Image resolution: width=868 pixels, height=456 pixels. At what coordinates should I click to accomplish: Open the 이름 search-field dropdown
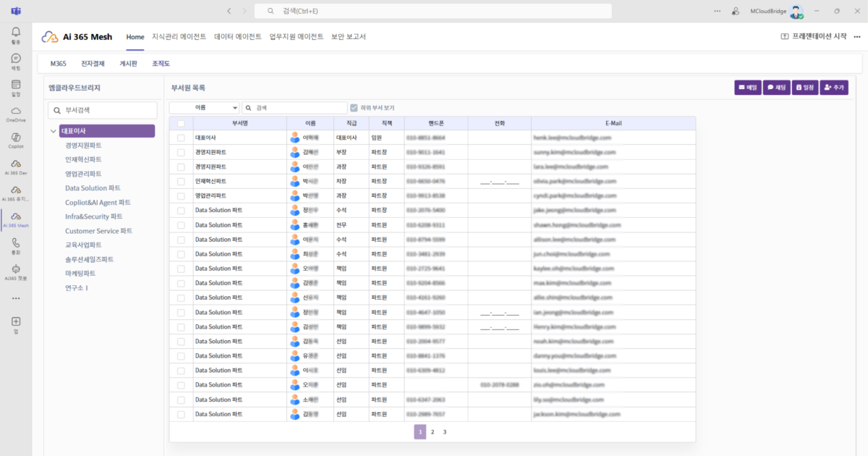[x=204, y=108]
